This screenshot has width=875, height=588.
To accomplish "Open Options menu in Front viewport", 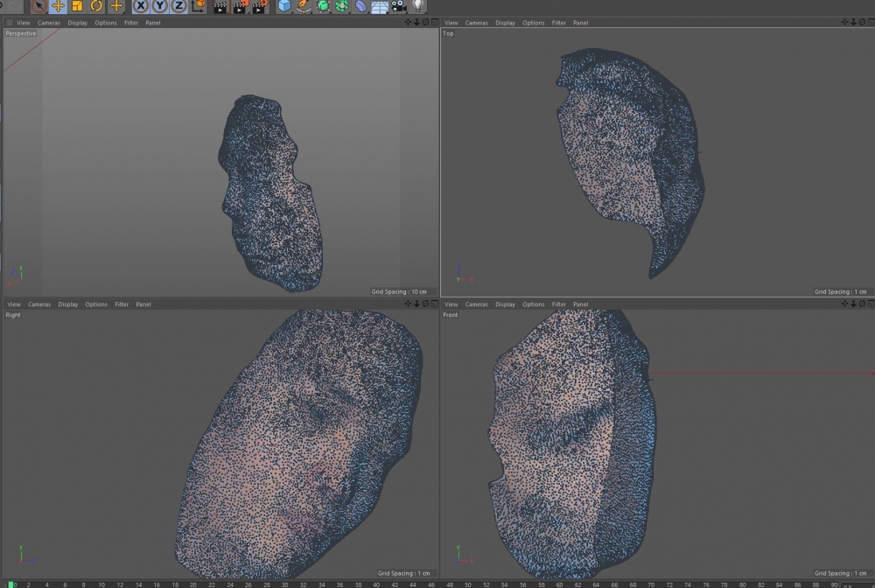I will tap(533, 304).
